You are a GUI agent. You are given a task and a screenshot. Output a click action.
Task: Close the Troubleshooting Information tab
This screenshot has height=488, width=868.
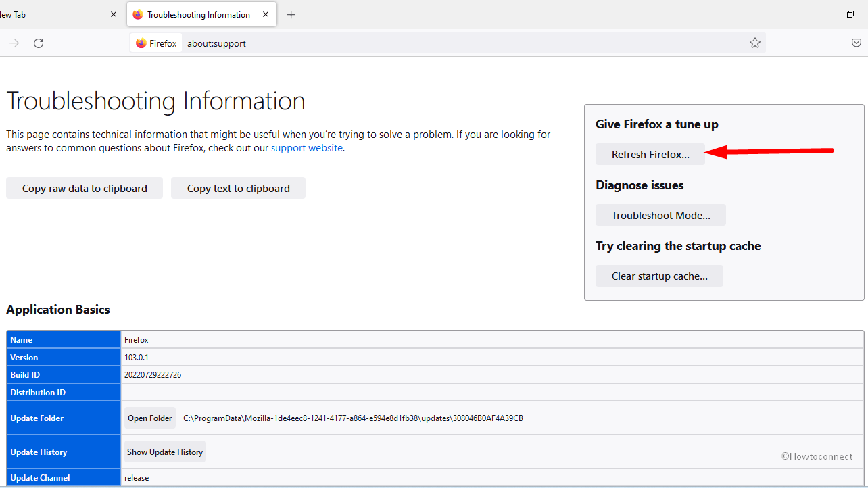tap(265, 14)
